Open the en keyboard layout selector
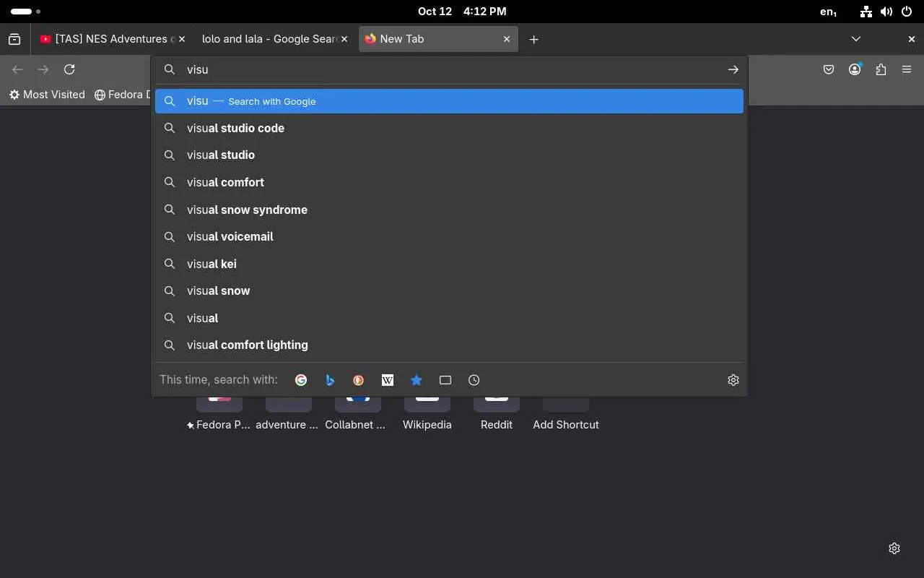 (829, 12)
